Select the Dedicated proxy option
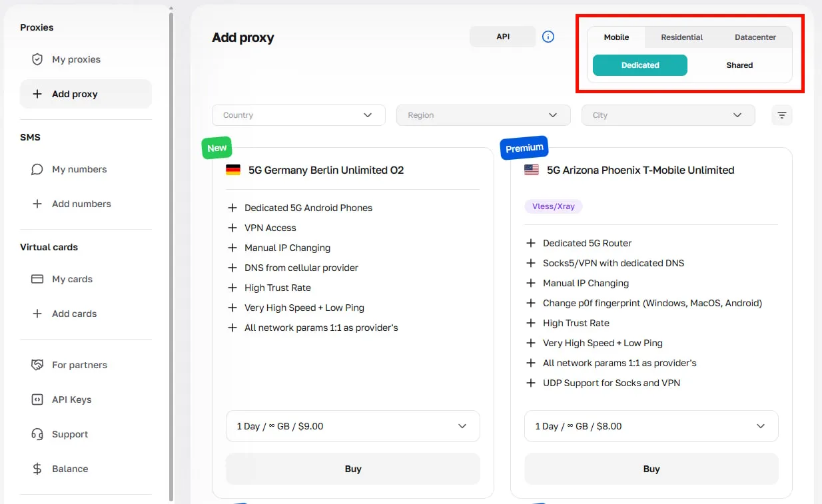Image resolution: width=822 pixels, height=504 pixels. [639, 65]
